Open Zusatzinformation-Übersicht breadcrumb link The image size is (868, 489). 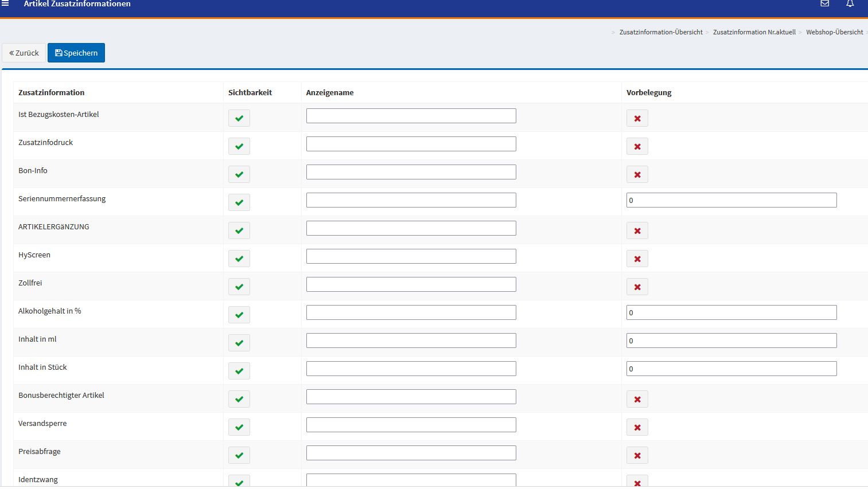[660, 32]
